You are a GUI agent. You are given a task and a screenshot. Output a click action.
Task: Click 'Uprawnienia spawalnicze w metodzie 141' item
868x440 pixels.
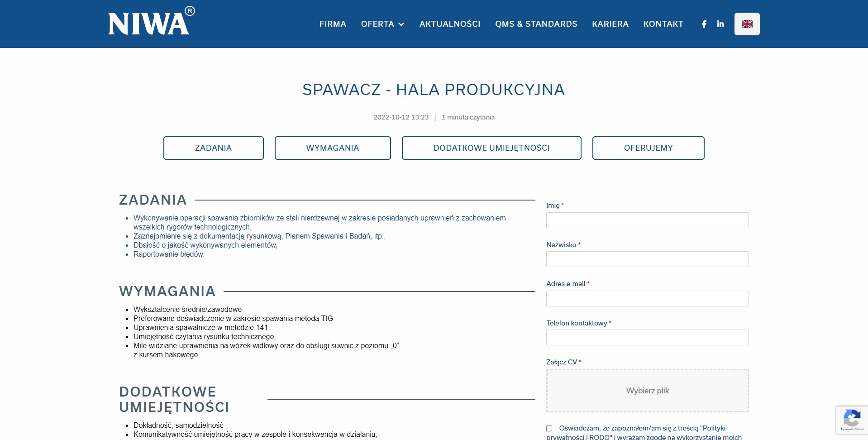(x=201, y=328)
